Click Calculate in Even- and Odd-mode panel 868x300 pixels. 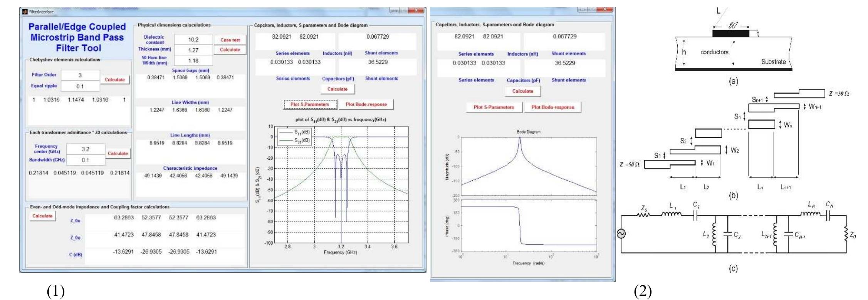(42, 216)
